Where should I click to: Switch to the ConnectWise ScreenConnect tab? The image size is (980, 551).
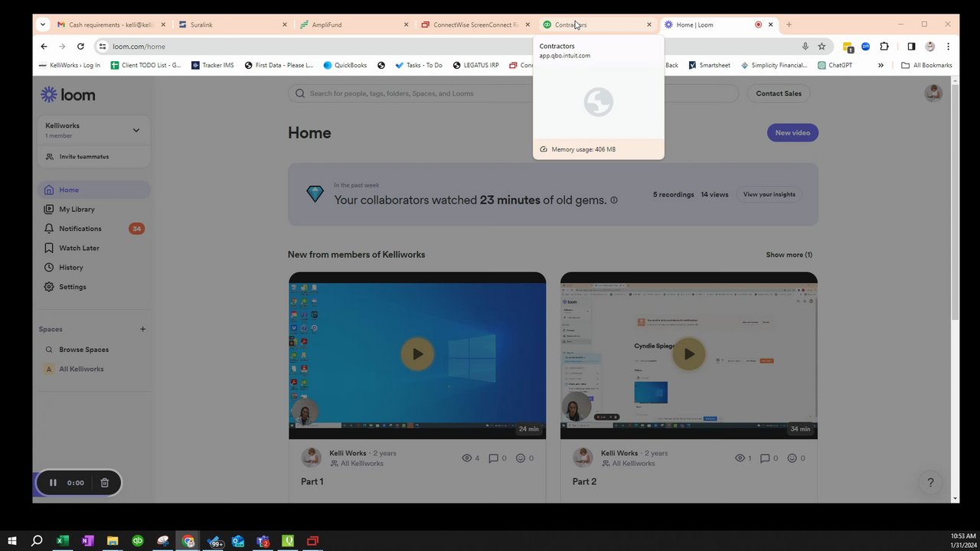[x=475, y=24]
